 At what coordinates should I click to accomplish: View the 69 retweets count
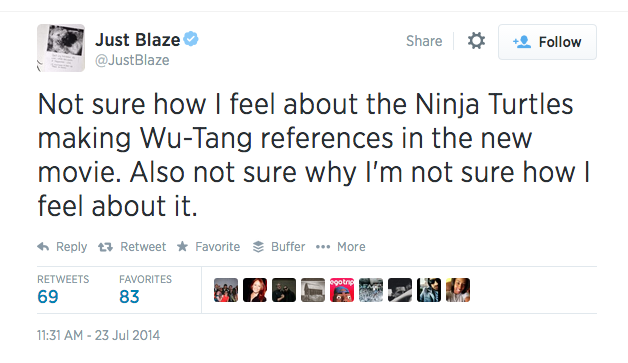pos(48,297)
